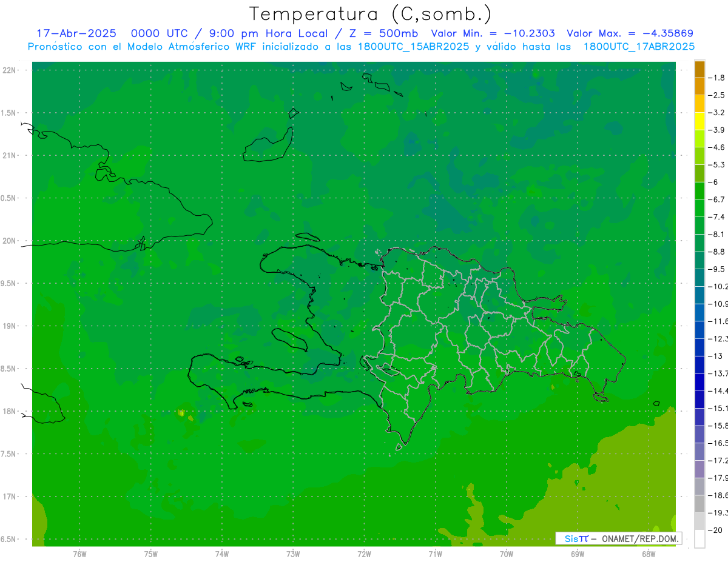The width and height of the screenshot is (728, 562).
Task: Select the white swatch below -20
Action: (699, 538)
